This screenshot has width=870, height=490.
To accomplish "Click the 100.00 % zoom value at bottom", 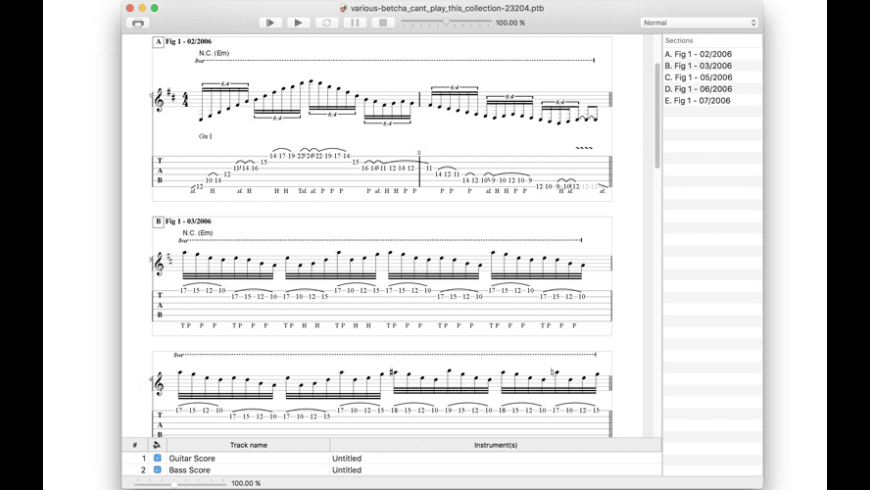I will 246,483.
